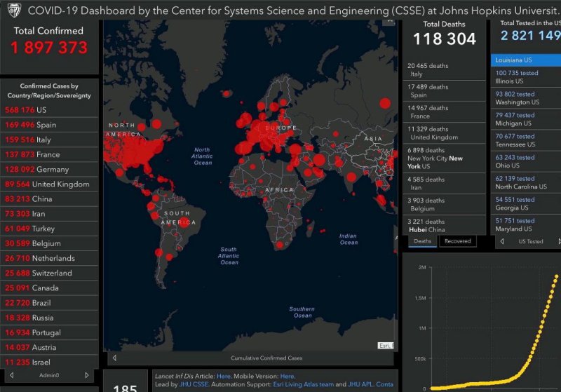Screen dimensions: 561x392
Task: Select 16 934 Portugal row
Action: coord(49,332)
